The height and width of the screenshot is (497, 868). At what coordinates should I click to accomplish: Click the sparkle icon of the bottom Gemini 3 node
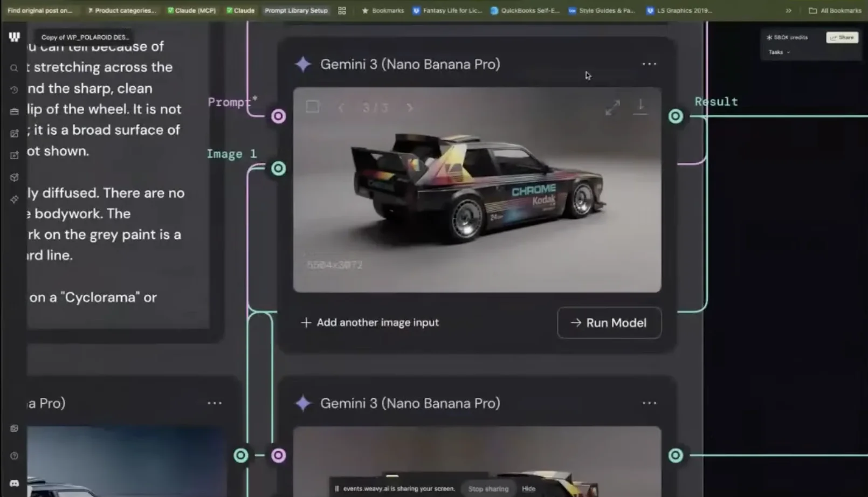[304, 403]
